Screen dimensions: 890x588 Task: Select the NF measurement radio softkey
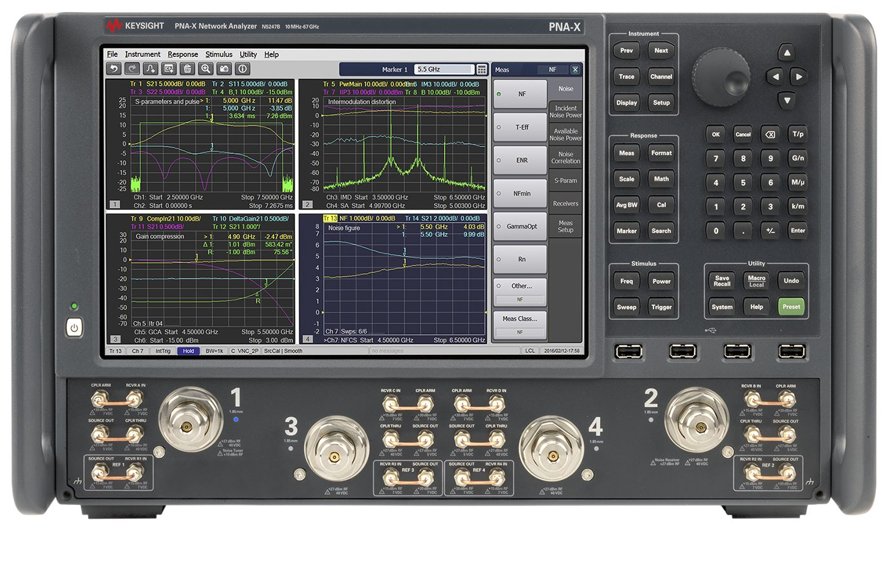point(519,94)
